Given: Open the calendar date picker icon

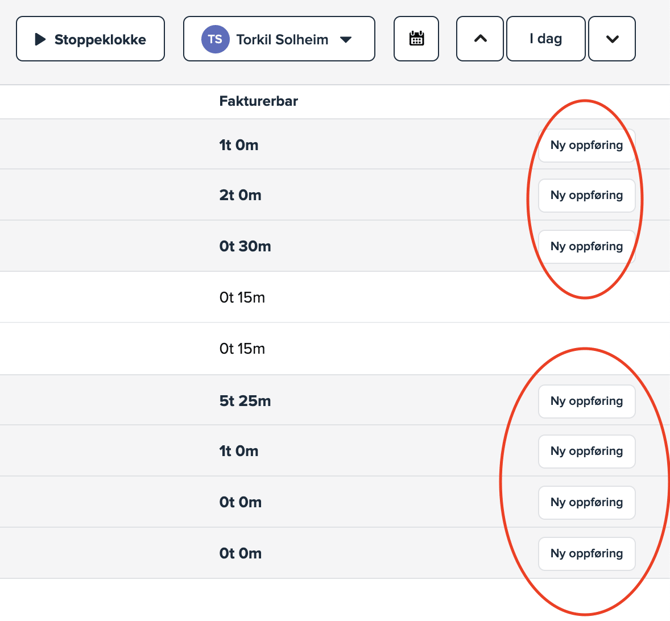Looking at the screenshot, I should (x=416, y=39).
